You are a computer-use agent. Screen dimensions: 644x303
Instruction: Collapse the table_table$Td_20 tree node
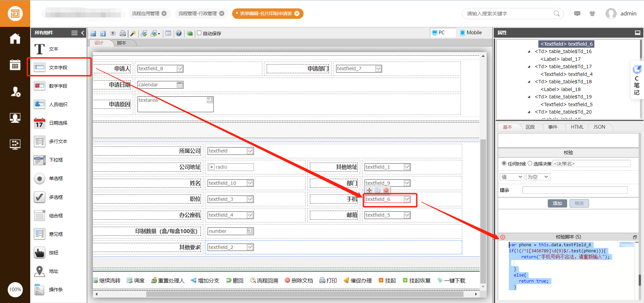(x=529, y=112)
